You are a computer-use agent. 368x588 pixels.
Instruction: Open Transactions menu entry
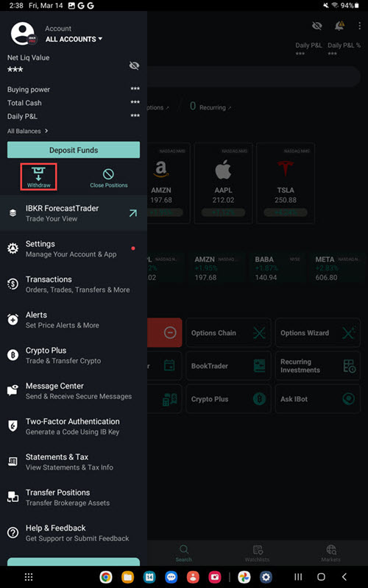tap(74, 284)
